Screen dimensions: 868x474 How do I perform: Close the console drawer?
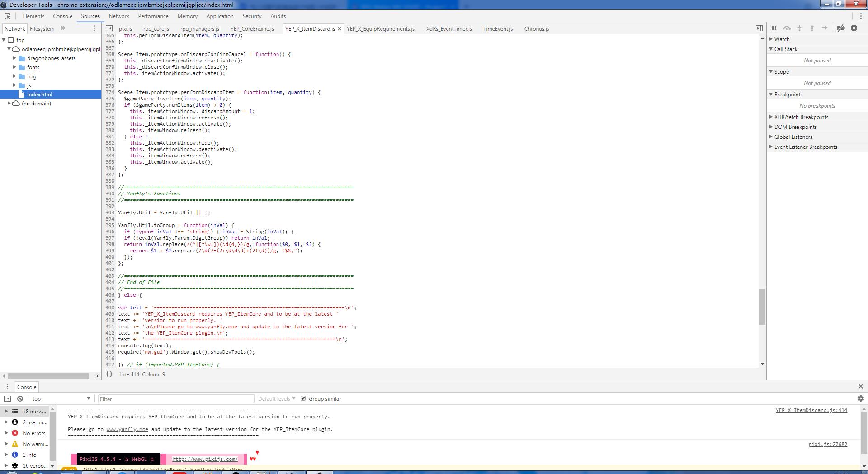point(861,386)
